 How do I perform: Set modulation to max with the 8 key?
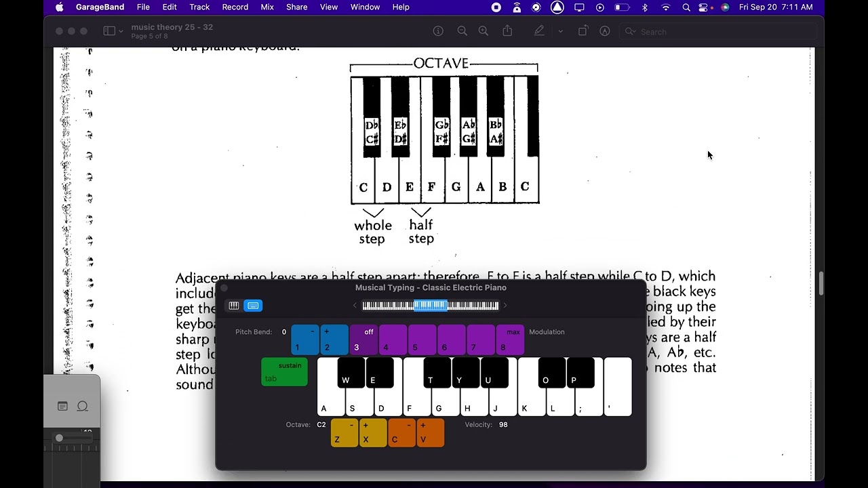pyautogui.click(x=510, y=340)
